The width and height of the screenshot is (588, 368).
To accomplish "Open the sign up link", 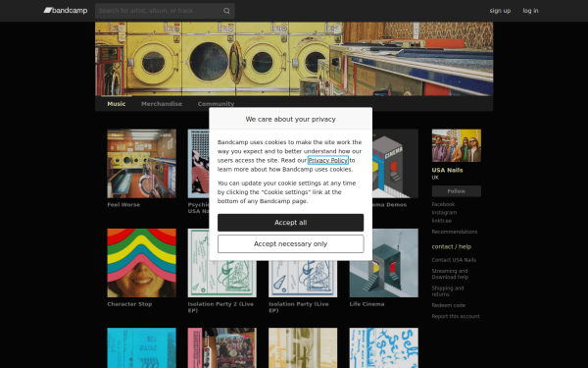I will (x=500, y=11).
